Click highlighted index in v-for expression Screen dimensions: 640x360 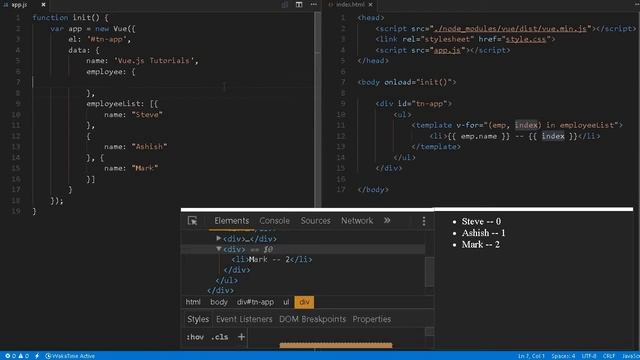[x=526, y=125]
